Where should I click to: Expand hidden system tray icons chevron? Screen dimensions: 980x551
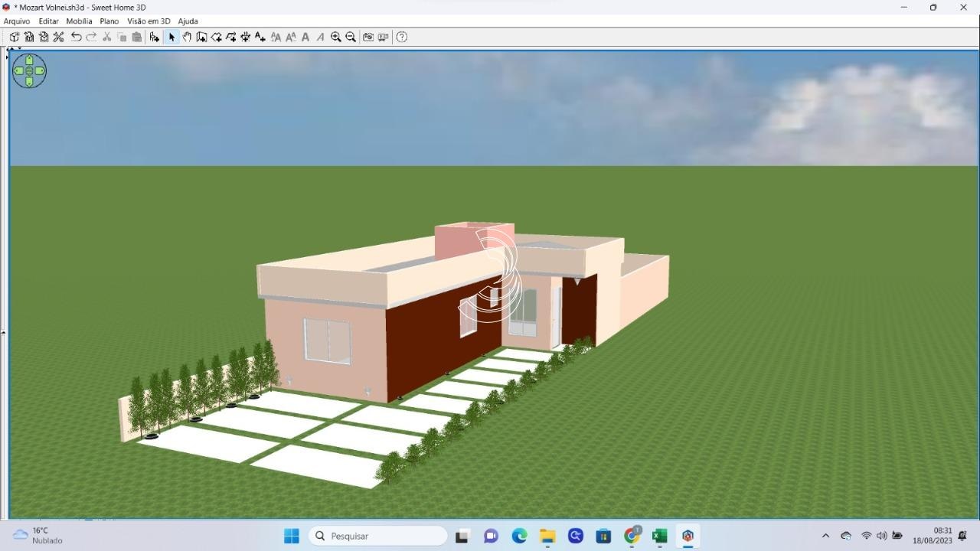click(825, 536)
